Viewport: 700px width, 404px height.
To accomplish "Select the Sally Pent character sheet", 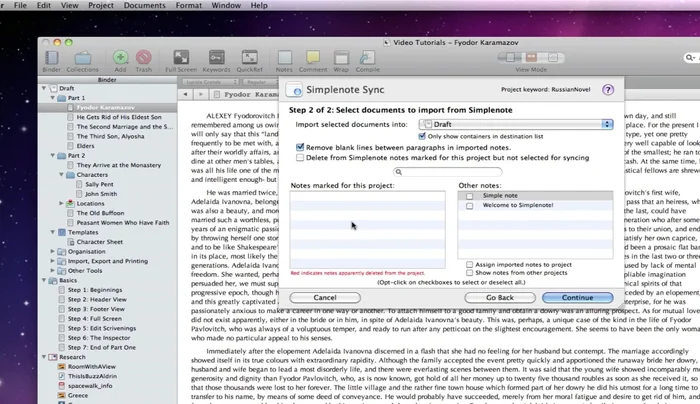I will pos(99,184).
